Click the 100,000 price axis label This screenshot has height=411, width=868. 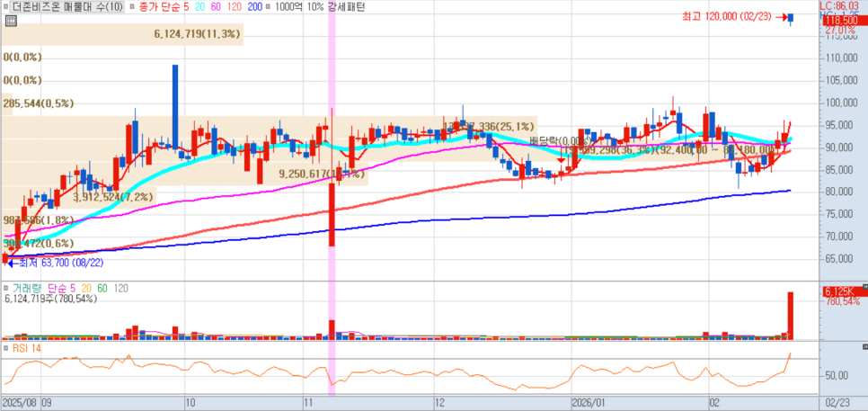pos(841,103)
